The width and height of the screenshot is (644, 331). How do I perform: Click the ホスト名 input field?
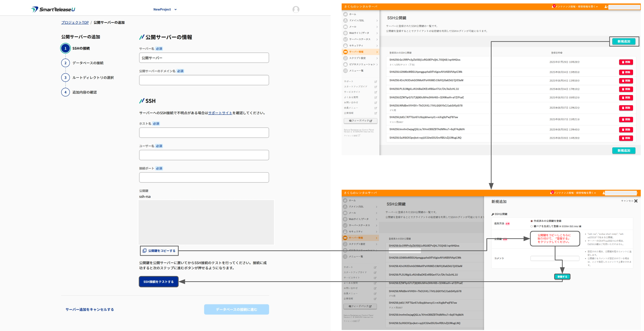(x=204, y=133)
